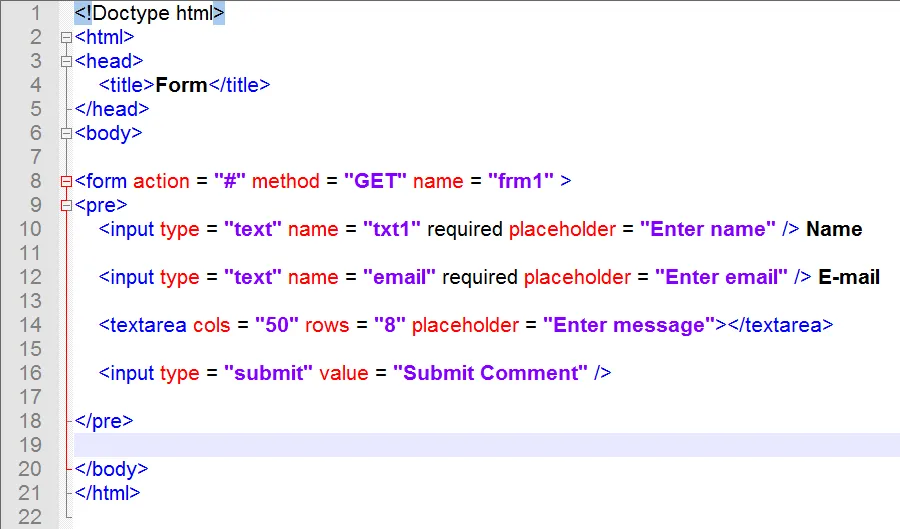Click the closing textarea tag
This screenshot has height=529, width=900.
pos(780,325)
